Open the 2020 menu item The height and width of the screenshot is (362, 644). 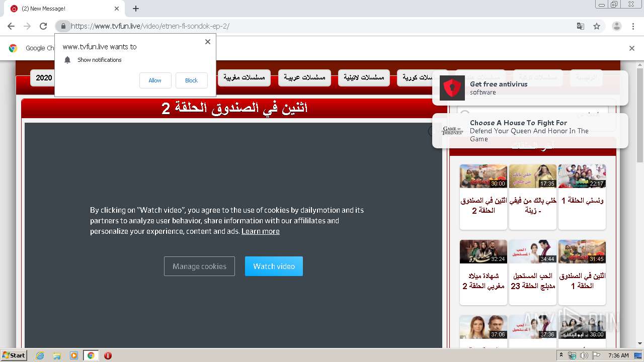[x=44, y=78]
